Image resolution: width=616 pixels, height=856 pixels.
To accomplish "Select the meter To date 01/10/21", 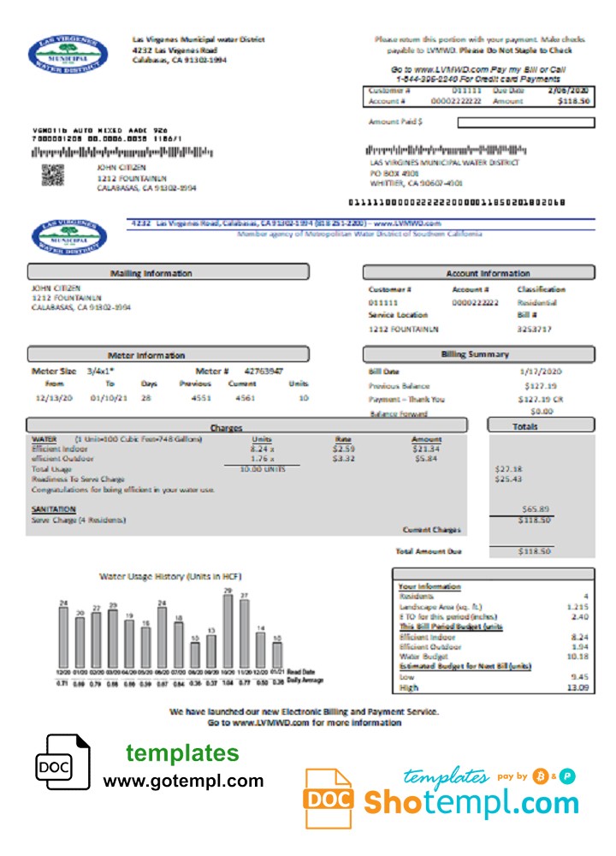I will [109, 398].
